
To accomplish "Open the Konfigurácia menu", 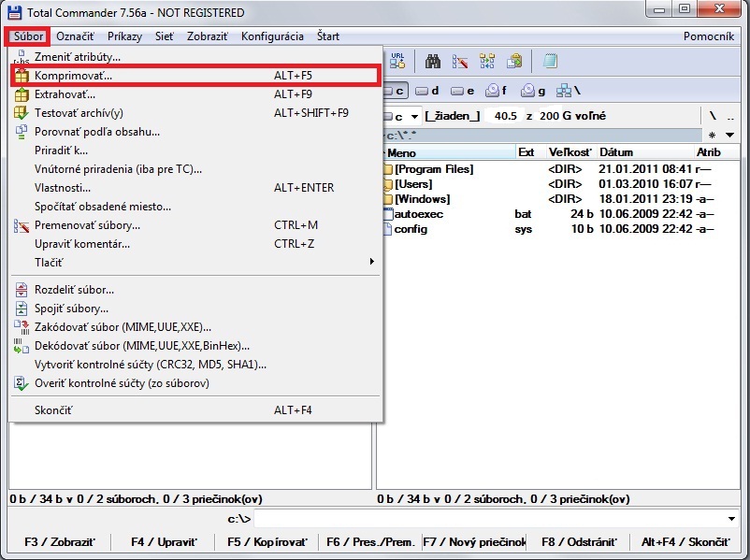I will point(272,36).
